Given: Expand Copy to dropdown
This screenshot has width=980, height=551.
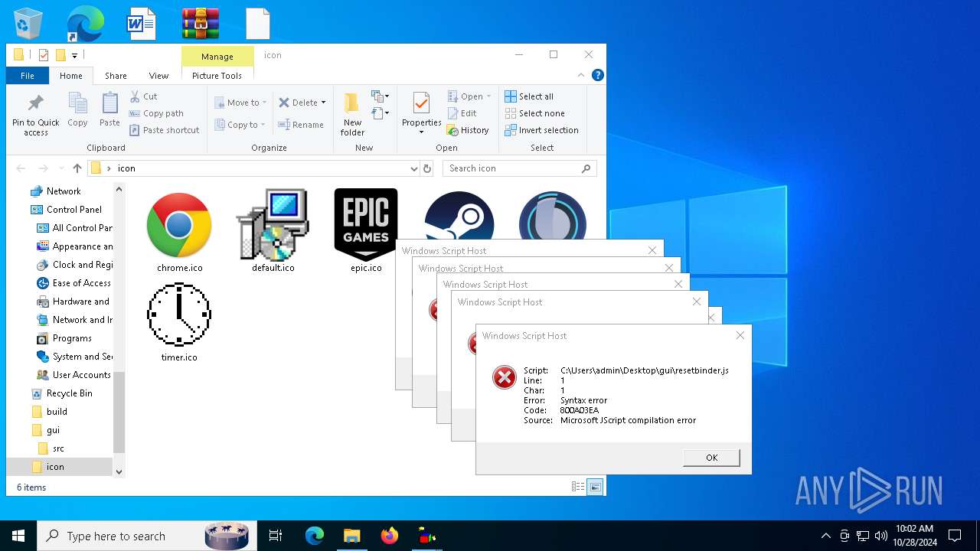Looking at the screenshot, I should click(263, 125).
